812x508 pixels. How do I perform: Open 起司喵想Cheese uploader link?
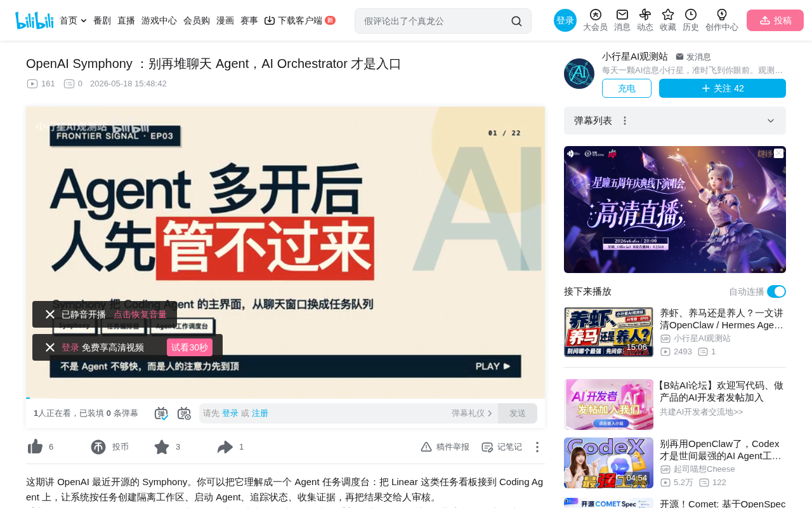pos(704,469)
